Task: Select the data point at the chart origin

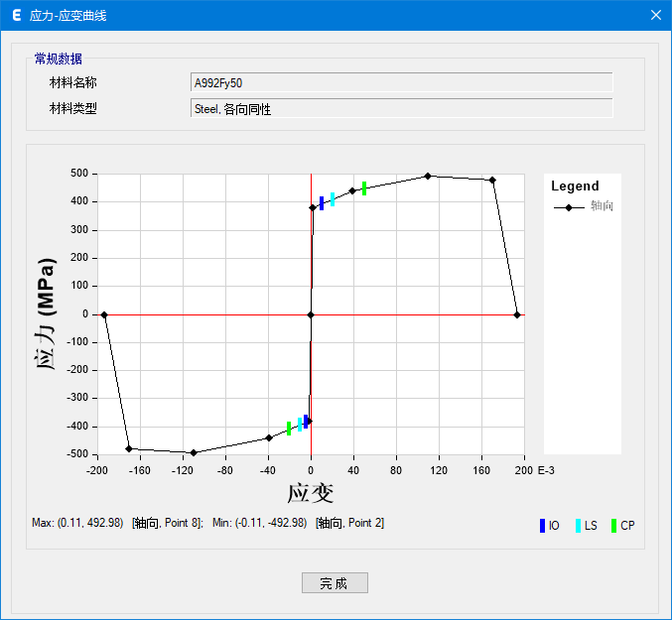Action: 311,314
